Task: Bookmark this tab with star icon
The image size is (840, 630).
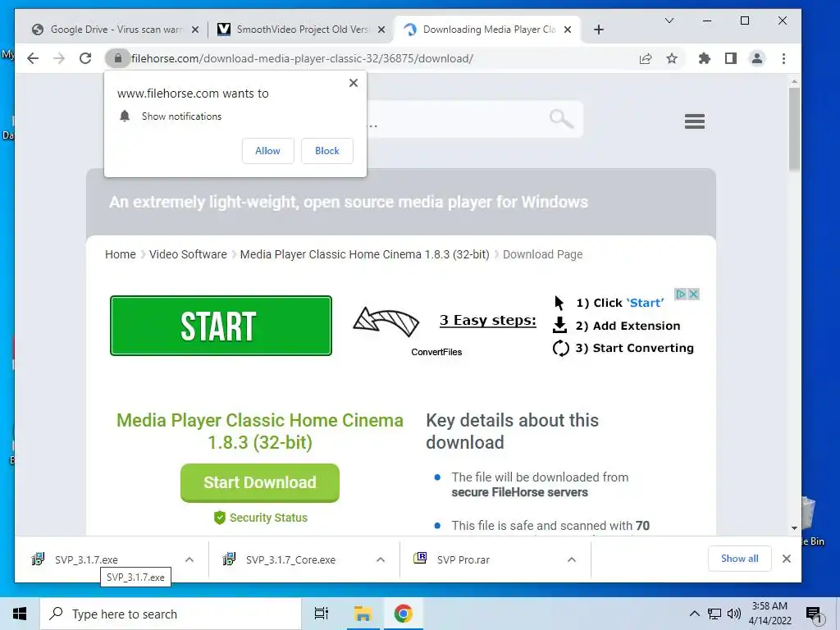Action: [x=672, y=58]
